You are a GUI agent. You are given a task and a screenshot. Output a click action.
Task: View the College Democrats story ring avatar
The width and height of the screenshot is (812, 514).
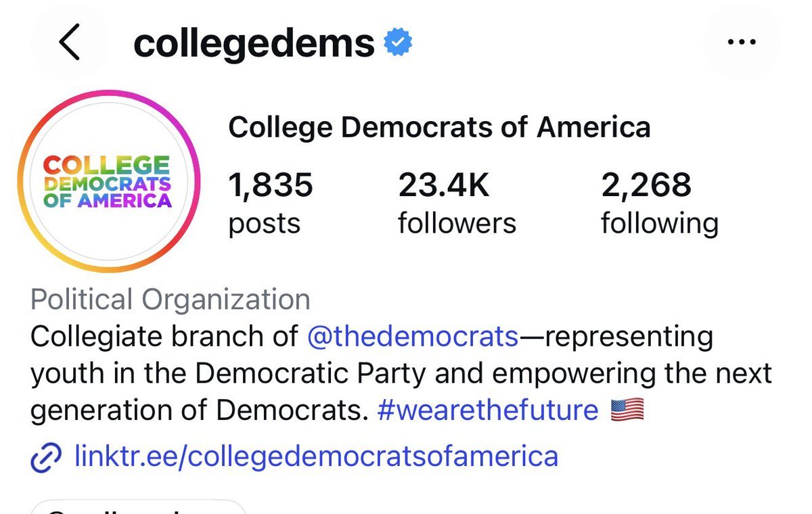coord(108,182)
